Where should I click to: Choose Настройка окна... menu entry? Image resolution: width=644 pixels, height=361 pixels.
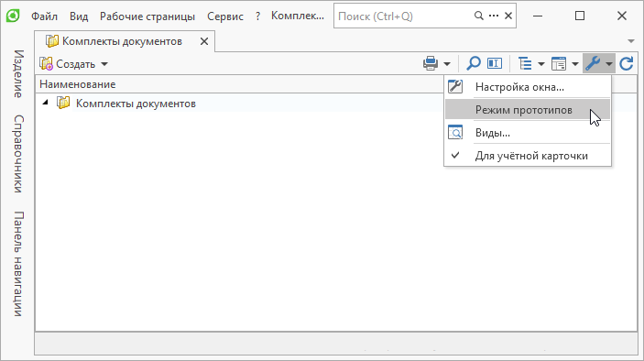click(x=528, y=87)
